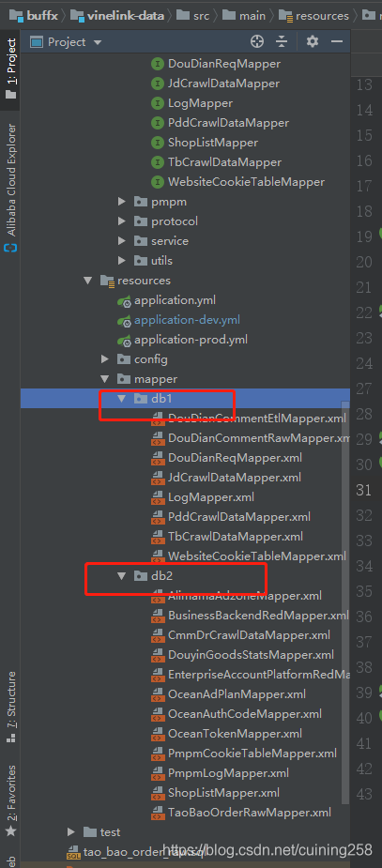The height and width of the screenshot is (868, 382).
Task: Open OceanAuthCodeMapper.xml
Action: tap(245, 714)
